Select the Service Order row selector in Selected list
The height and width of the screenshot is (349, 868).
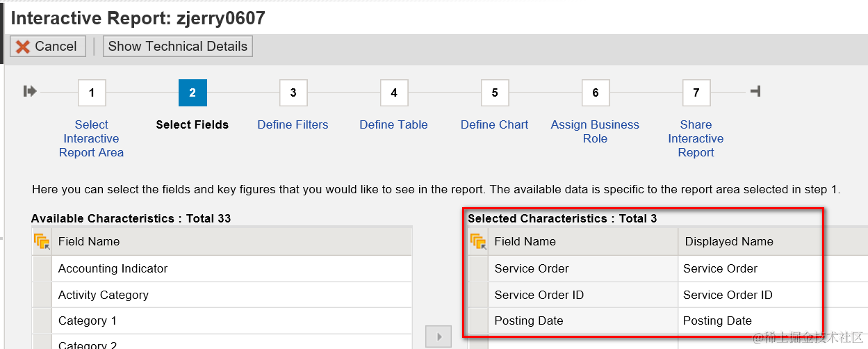(x=478, y=268)
